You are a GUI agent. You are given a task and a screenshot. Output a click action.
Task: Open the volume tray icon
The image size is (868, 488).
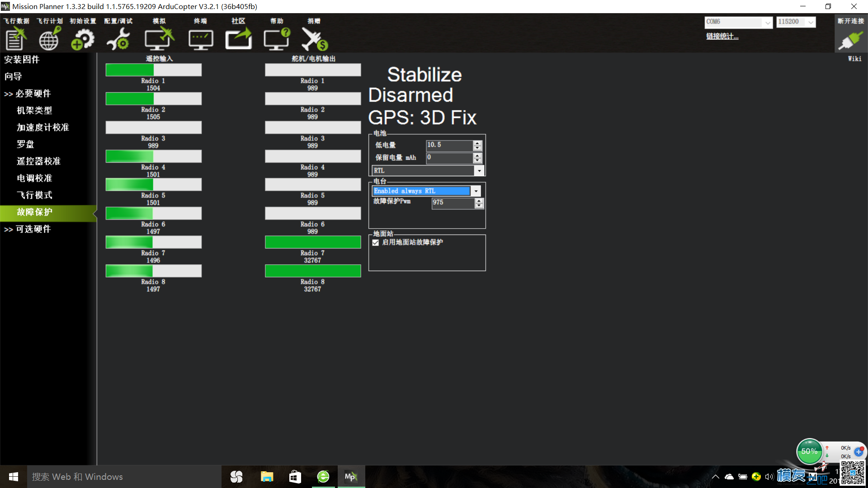click(769, 477)
